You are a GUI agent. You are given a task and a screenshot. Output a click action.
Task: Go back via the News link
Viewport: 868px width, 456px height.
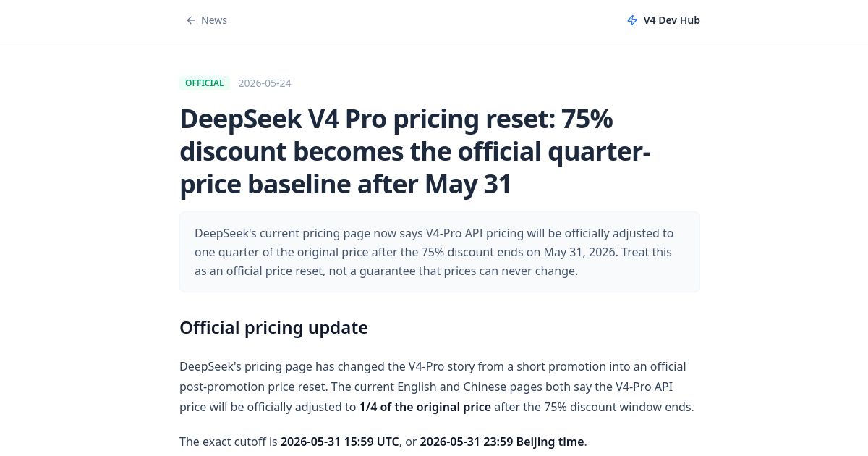click(x=206, y=20)
